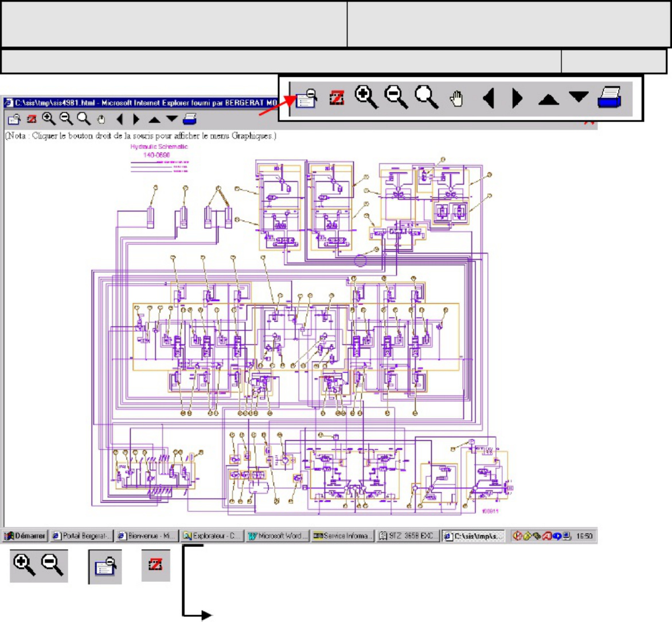The image size is (672, 622).
Task: Click left arrow in the browser window's small toolbar
Action: [x=120, y=119]
